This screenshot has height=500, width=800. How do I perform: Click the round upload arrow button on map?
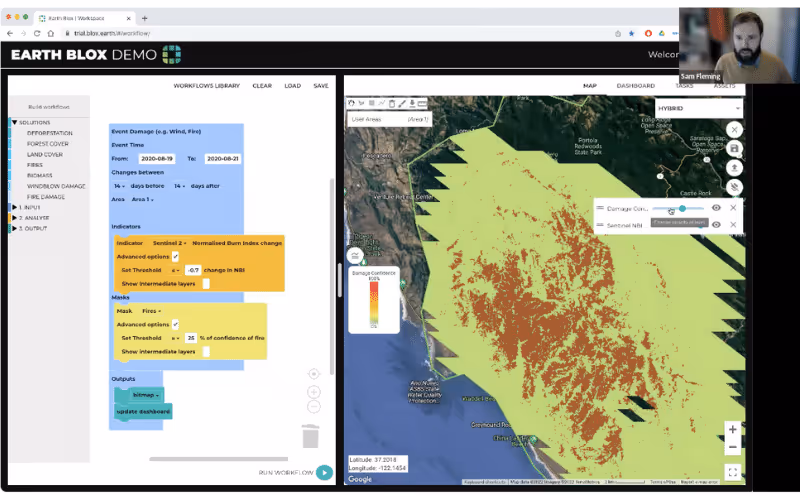[734, 168]
